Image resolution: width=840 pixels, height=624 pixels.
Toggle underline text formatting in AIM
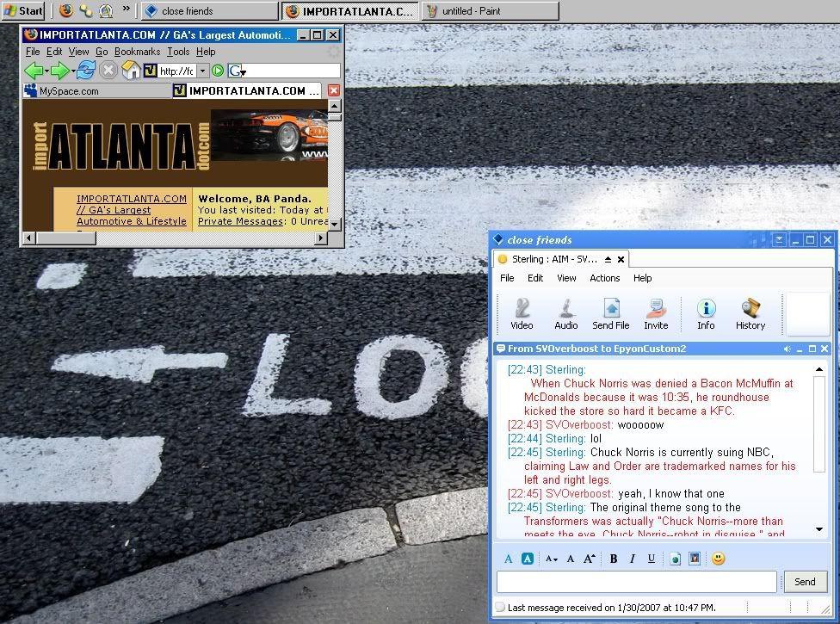point(651,559)
